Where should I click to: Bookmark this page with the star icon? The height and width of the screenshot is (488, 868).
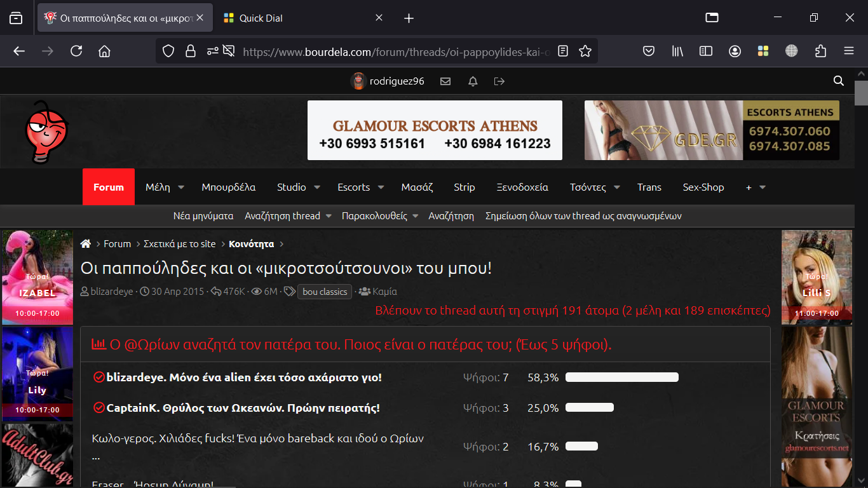coord(585,51)
